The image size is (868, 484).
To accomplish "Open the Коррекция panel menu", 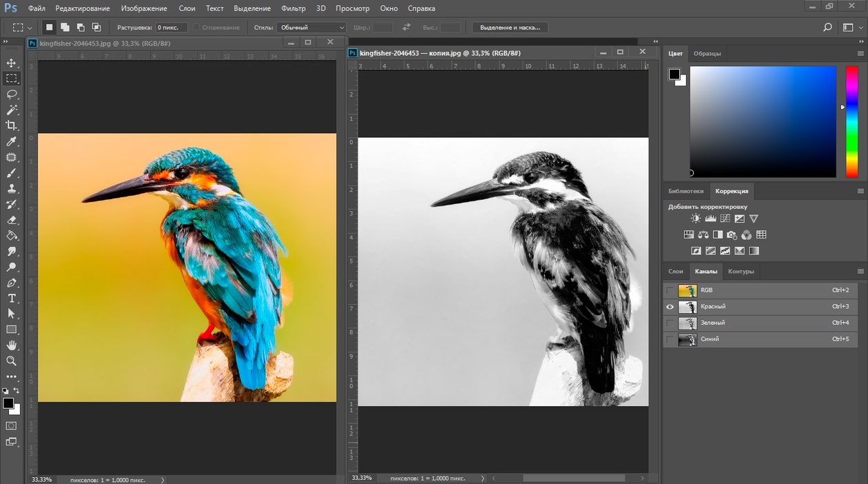I will click(860, 191).
